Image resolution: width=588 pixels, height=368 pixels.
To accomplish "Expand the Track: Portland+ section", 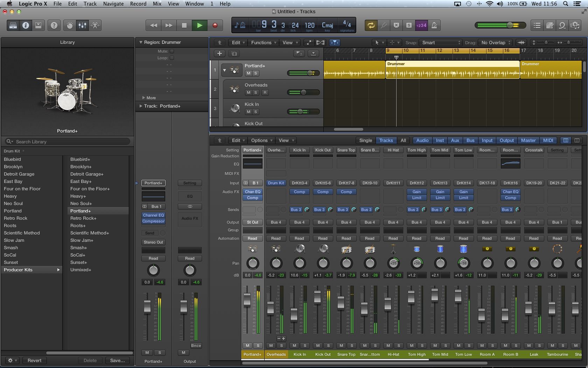I will [141, 106].
